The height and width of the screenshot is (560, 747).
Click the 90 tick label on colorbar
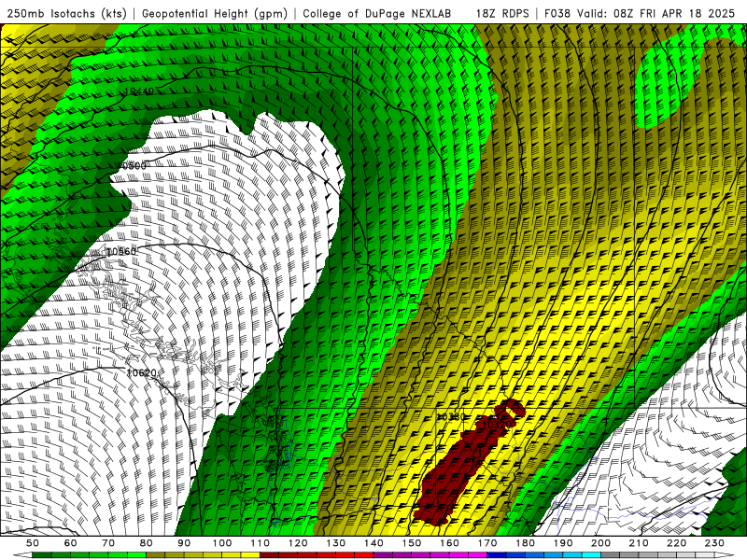click(x=184, y=543)
